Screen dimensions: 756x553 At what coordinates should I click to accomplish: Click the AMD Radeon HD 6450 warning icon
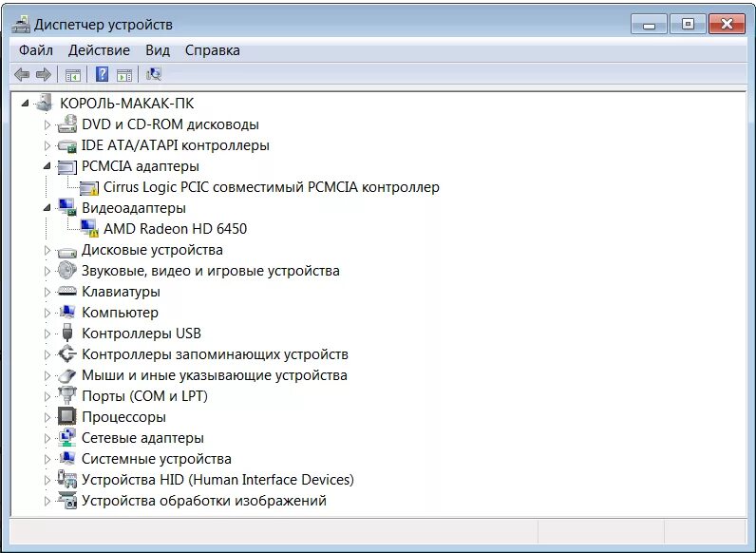(x=89, y=228)
